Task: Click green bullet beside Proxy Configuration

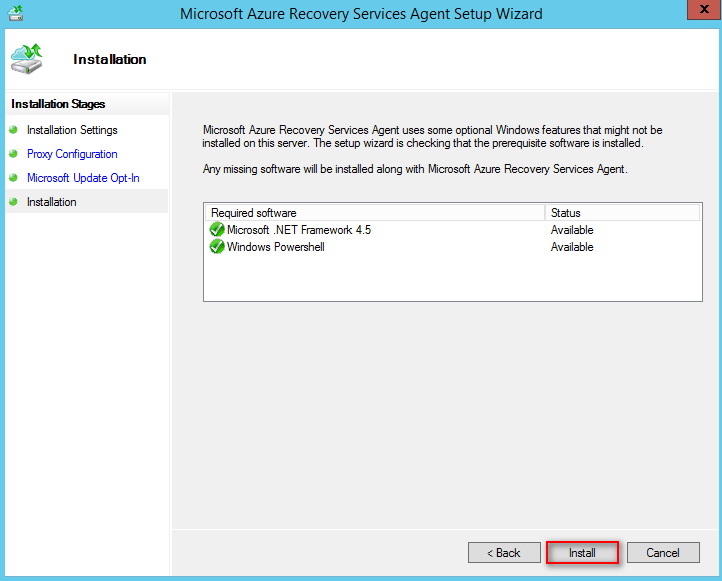Action: click(x=14, y=154)
